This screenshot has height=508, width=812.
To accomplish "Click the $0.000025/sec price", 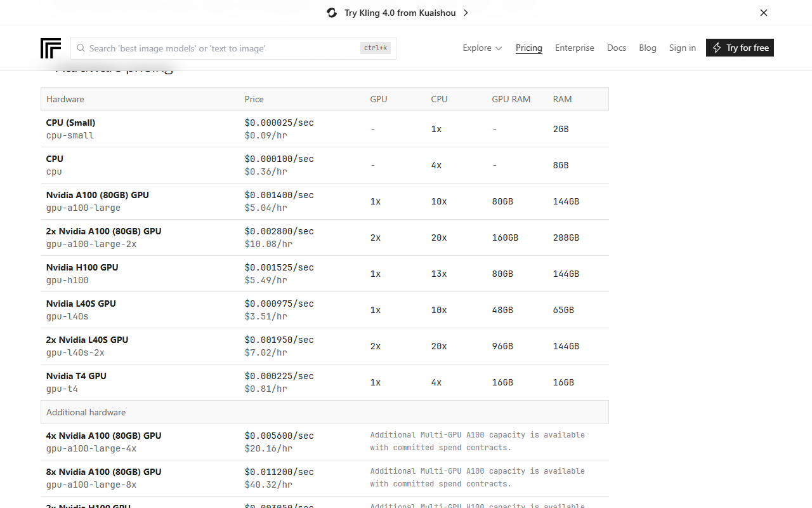I will (279, 123).
